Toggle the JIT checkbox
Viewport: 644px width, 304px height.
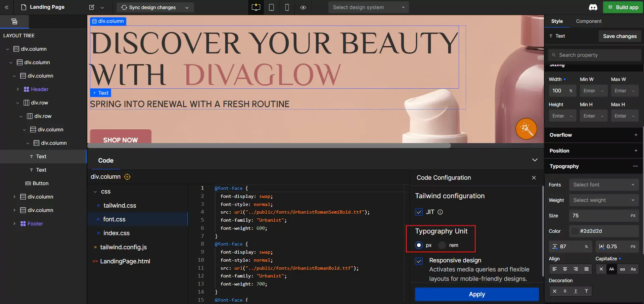click(x=419, y=212)
